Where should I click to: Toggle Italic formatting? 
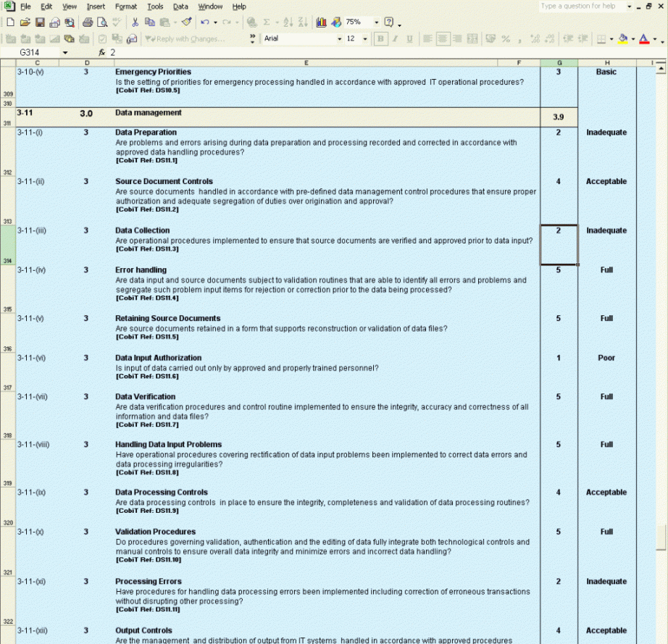(x=395, y=38)
